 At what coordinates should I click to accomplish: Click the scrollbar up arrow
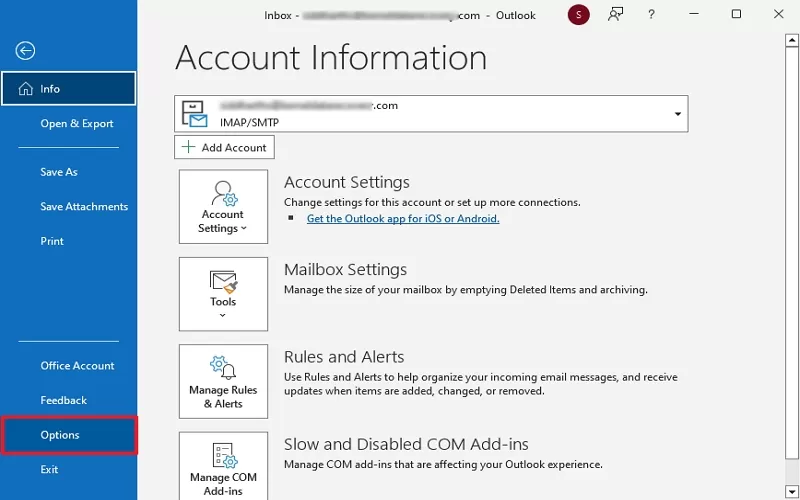tap(792, 40)
